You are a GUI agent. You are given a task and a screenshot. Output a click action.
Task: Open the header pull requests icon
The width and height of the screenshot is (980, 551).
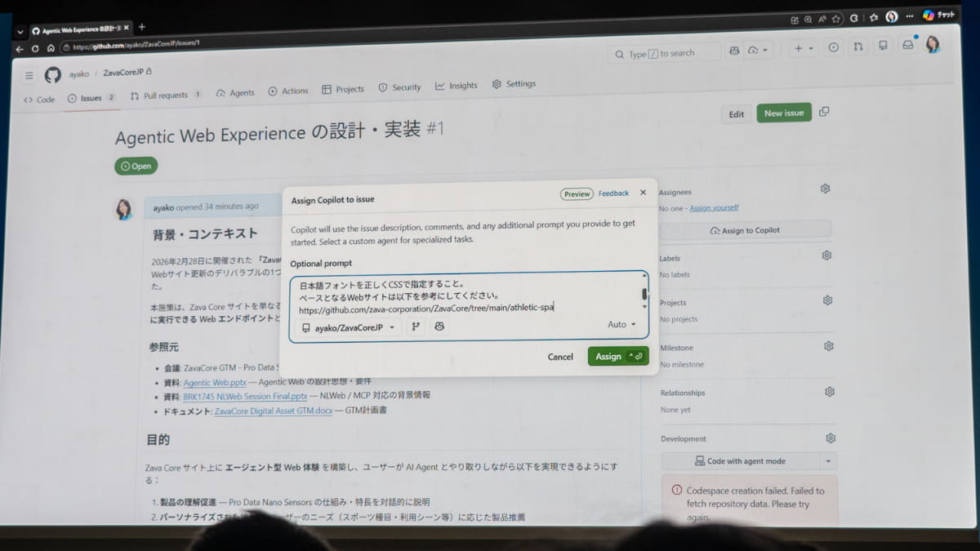pos(857,47)
